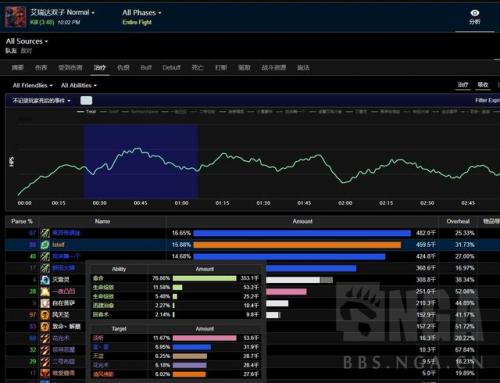Click the green druid icon beside Istaff
The height and width of the screenshot is (383, 500).
click(x=45, y=245)
